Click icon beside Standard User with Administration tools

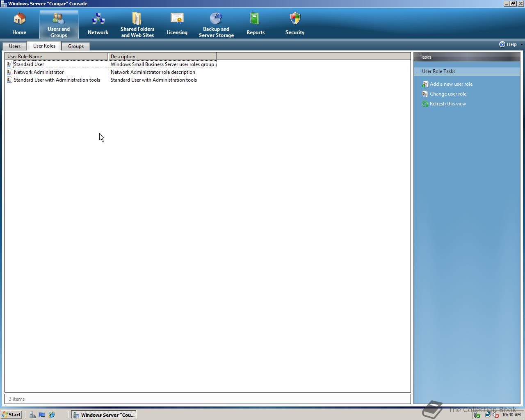(x=9, y=80)
